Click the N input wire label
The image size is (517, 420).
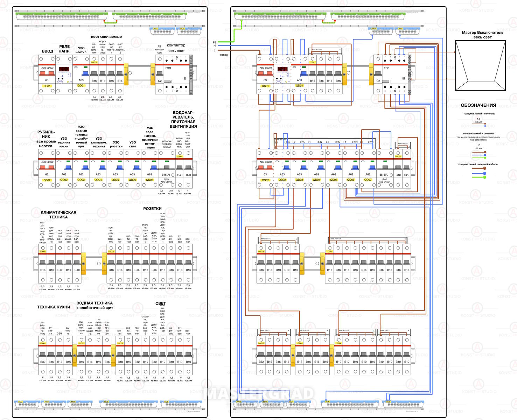click(x=215, y=46)
